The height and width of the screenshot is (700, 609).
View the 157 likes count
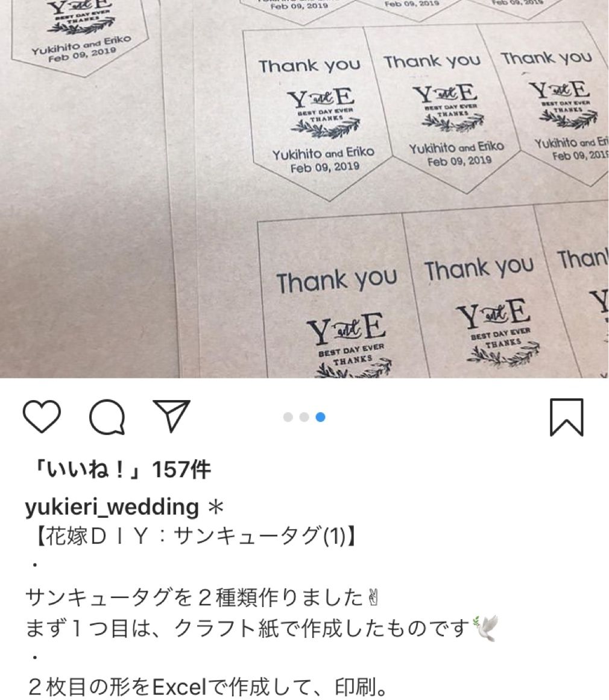[x=121, y=469]
